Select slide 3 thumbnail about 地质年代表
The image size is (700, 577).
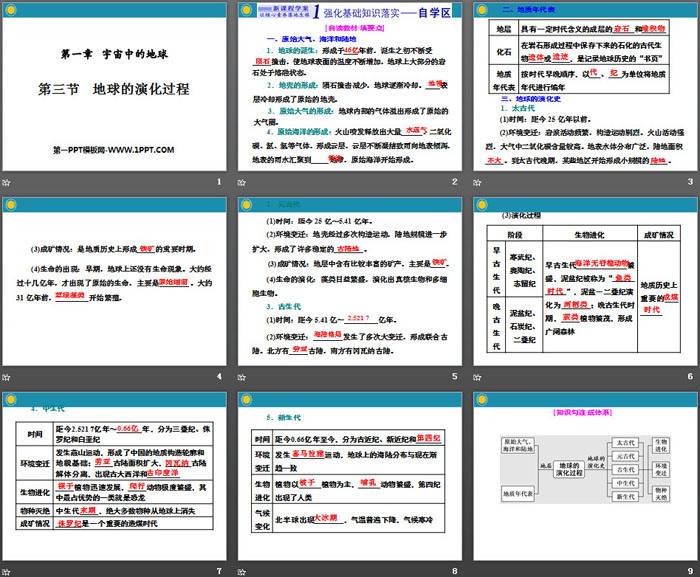pyautogui.click(x=585, y=87)
